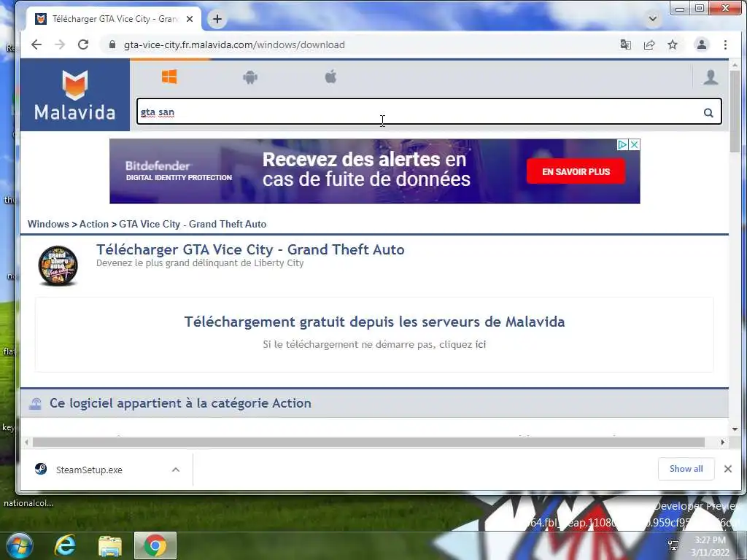Open the Windows Start menu
The width and height of the screenshot is (747, 560).
pos(20,545)
